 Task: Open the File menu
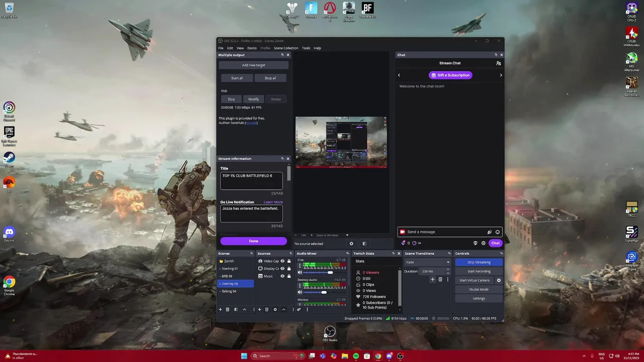(221, 48)
